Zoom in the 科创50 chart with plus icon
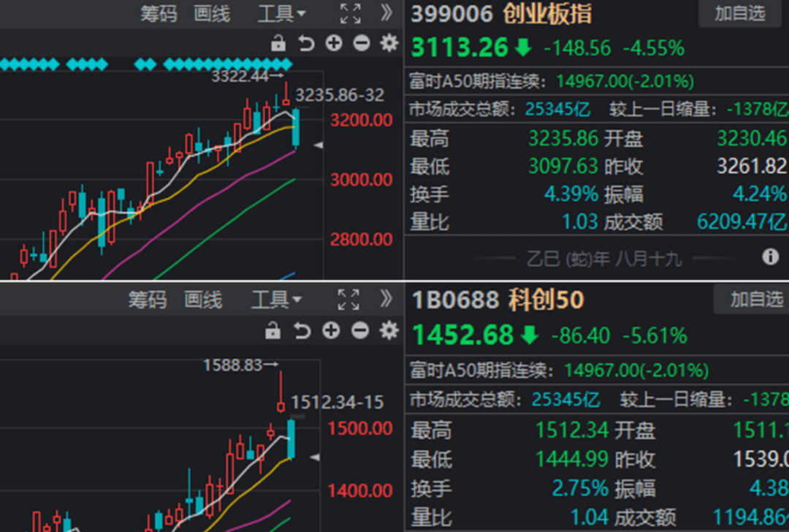 point(331,330)
